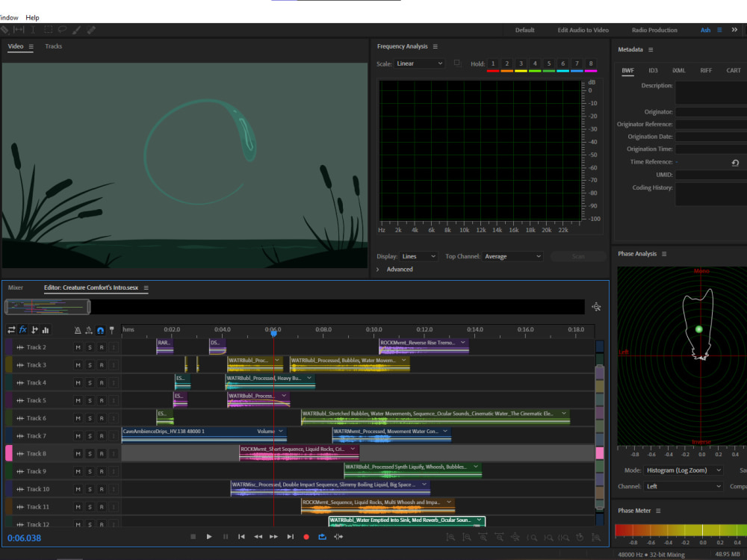Pause playback with the pause button
747x560 pixels.
pos(226,537)
